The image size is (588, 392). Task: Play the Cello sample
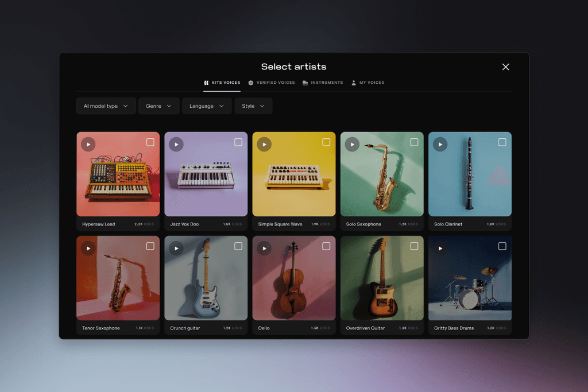click(x=264, y=248)
